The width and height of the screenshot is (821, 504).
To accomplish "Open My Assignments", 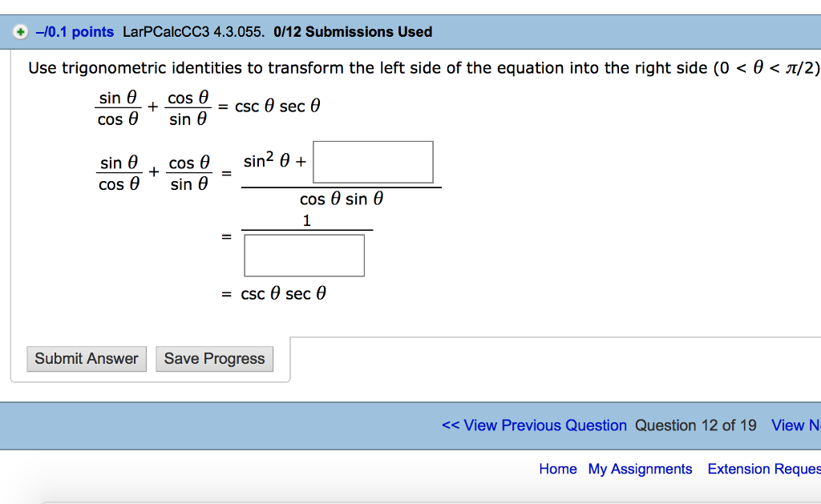I will pos(640,469).
